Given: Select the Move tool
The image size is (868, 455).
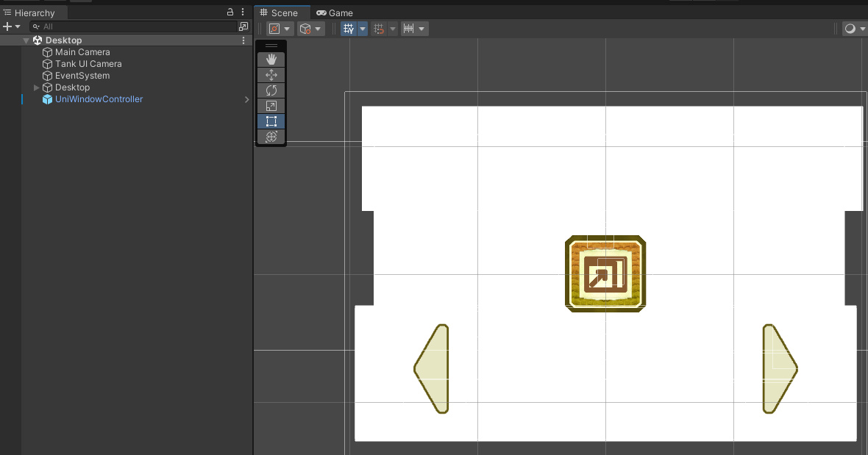Looking at the screenshot, I should pos(271,75).
